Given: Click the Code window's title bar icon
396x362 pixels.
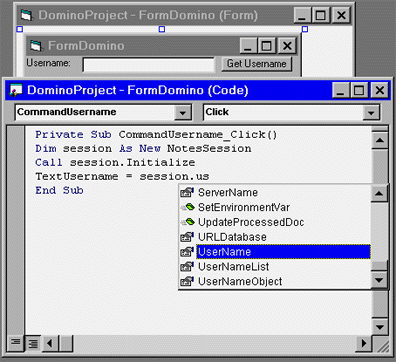Looking at the screenshot, I should (x=15, y=90).
